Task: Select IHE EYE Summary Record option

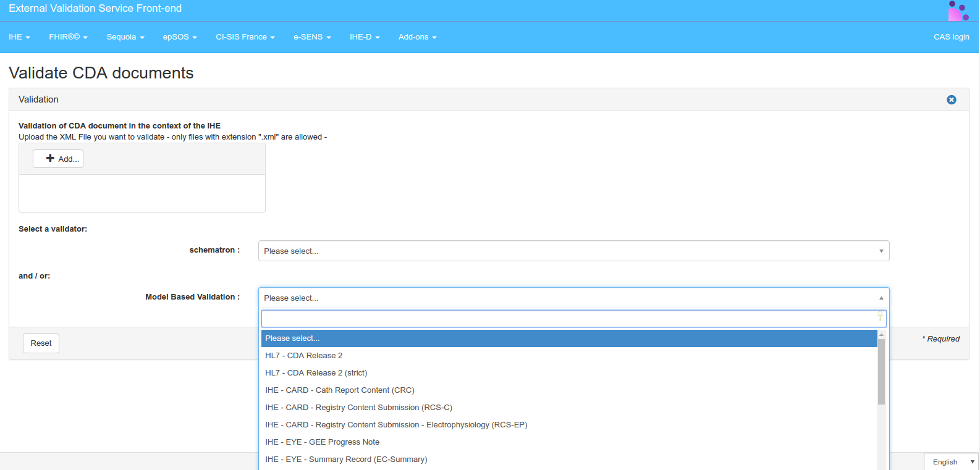Action: [x=346, y=460]
